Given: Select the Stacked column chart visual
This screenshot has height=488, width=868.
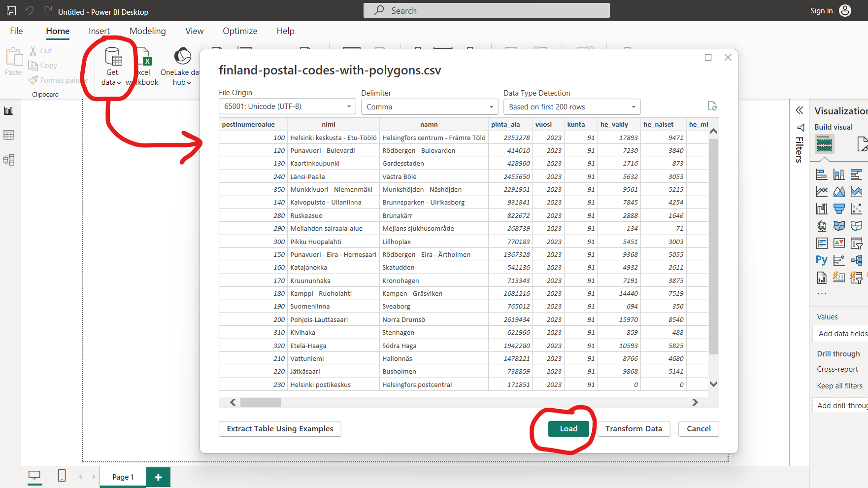Looking at the screenshot, I should [839, 174].
